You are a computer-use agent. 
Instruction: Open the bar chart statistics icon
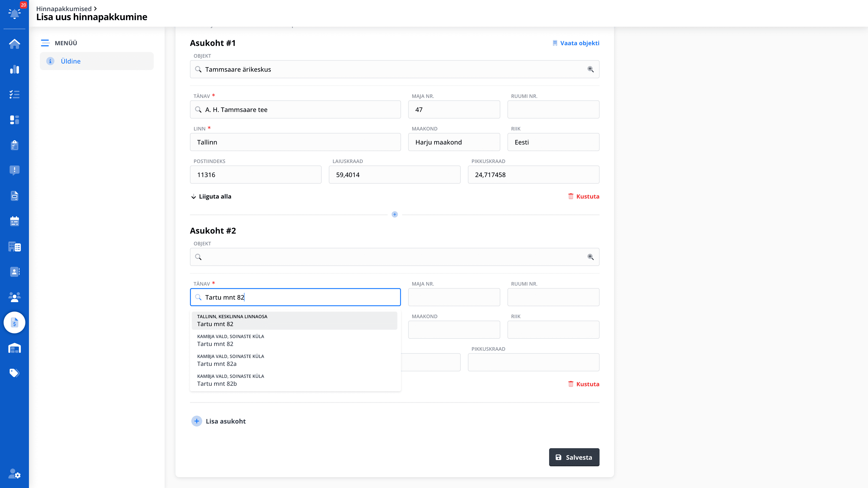click(14, 69)
